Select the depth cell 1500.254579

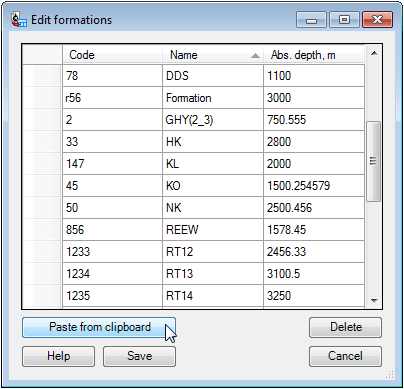(x=314, y=186)
